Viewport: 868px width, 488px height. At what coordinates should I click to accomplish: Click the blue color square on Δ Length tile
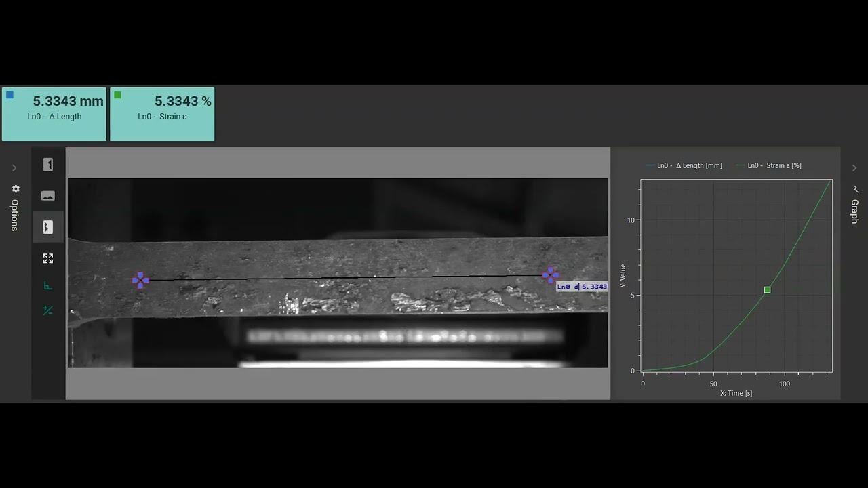(x=9, y=95)
